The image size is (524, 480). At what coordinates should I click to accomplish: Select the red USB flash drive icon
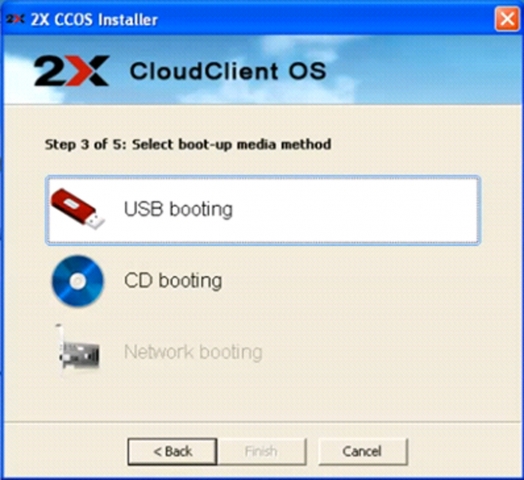point(78,209)
